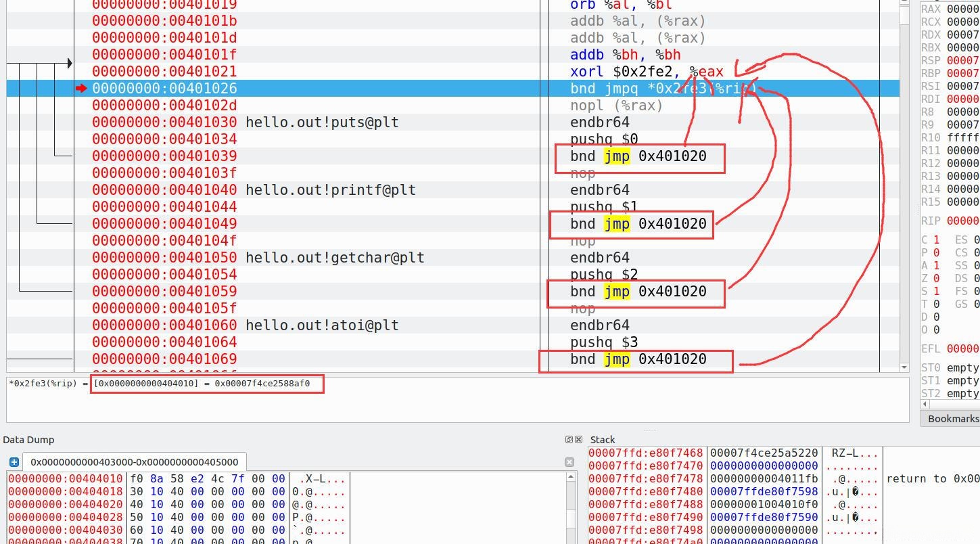This screenshot has width=980, height=544.
Task: Click the current instruction red arrow marker
Action: point(82,88)
